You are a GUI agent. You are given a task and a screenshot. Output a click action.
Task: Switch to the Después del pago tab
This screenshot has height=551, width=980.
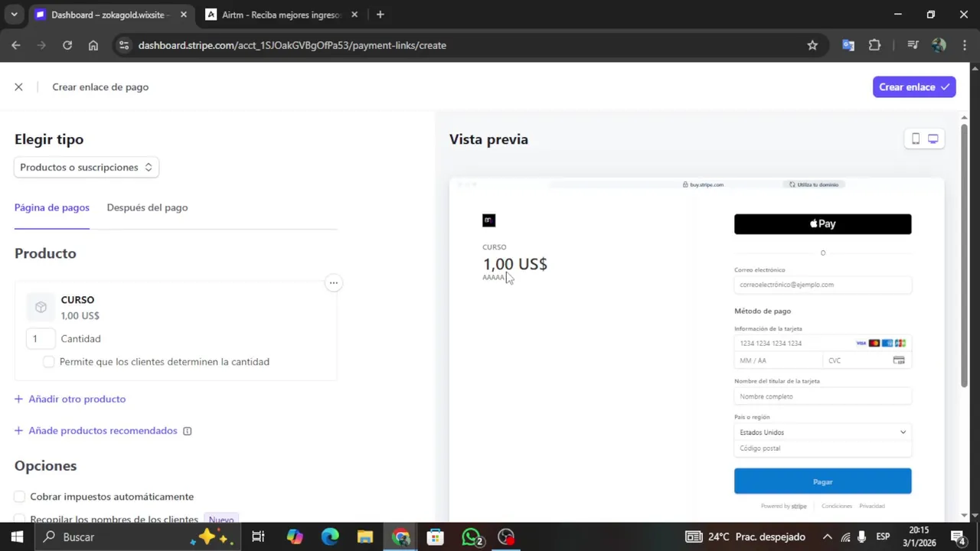tap(147, 207)
